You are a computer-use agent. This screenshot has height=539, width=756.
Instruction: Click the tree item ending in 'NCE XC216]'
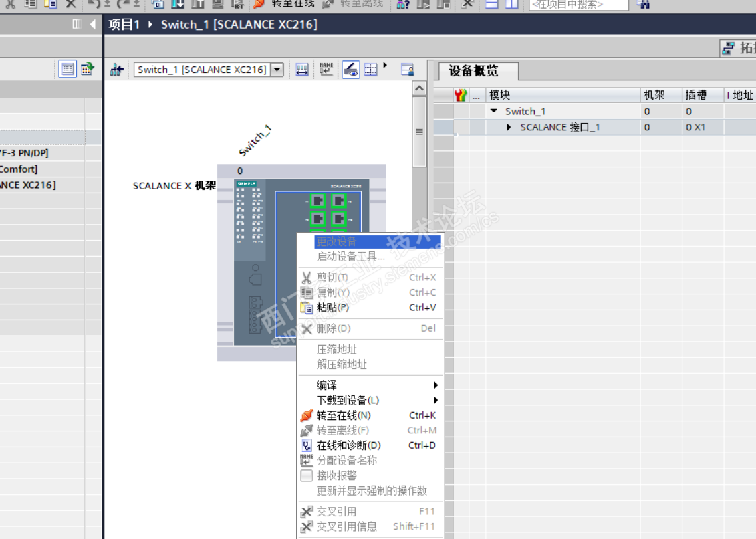(28, 185)
